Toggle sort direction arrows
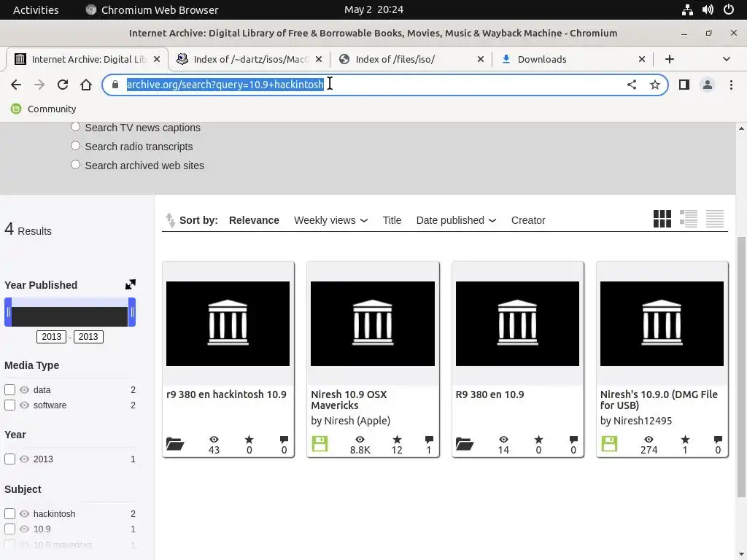Viewport: 747px width, 560px height. pos(170,220)
